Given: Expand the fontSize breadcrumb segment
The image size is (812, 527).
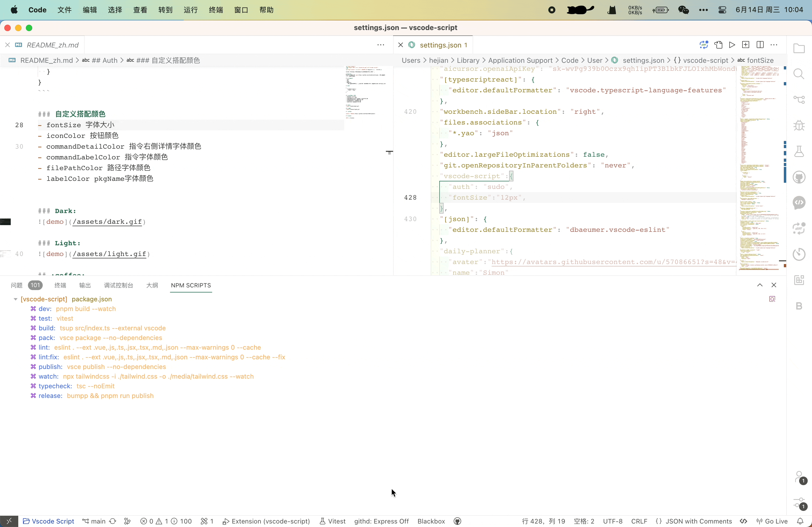Looking at the screenshot, I should (x=755, y=60).
